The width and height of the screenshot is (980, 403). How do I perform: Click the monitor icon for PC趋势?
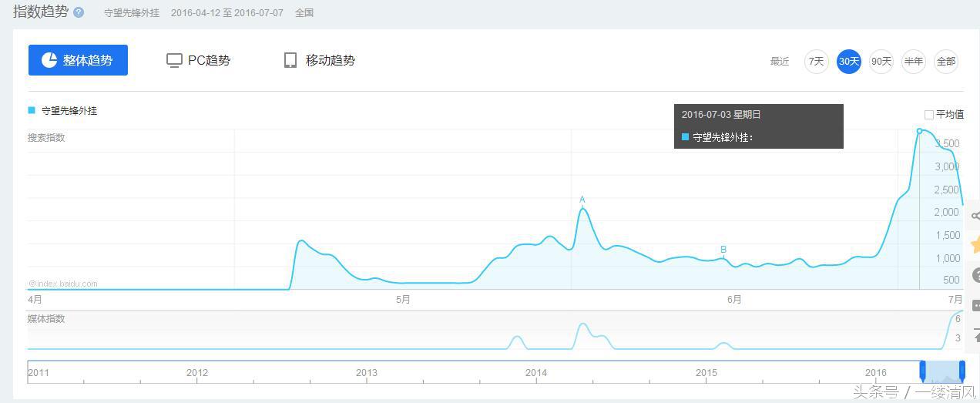coord(174,60)
